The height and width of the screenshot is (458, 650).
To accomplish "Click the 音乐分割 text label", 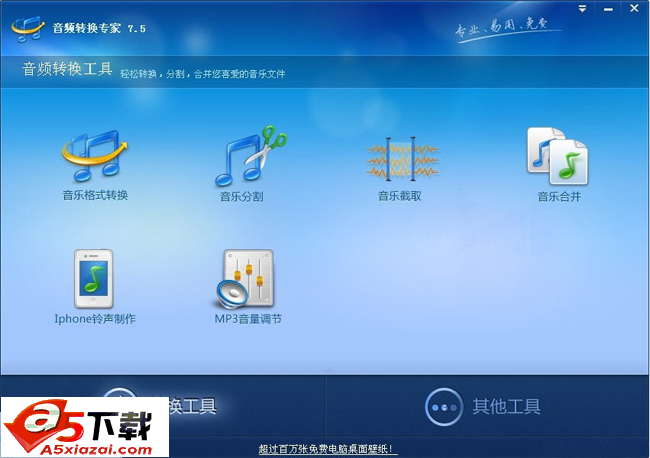I will (x=241, y=196).
